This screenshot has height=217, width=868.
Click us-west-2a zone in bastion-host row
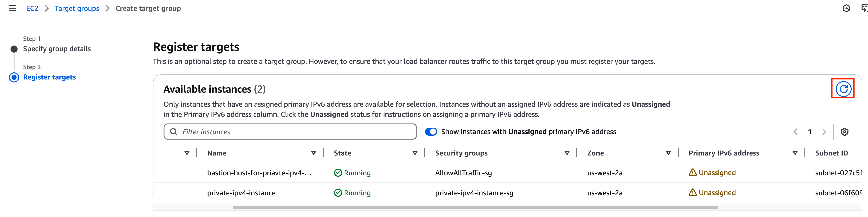[605, 173]
